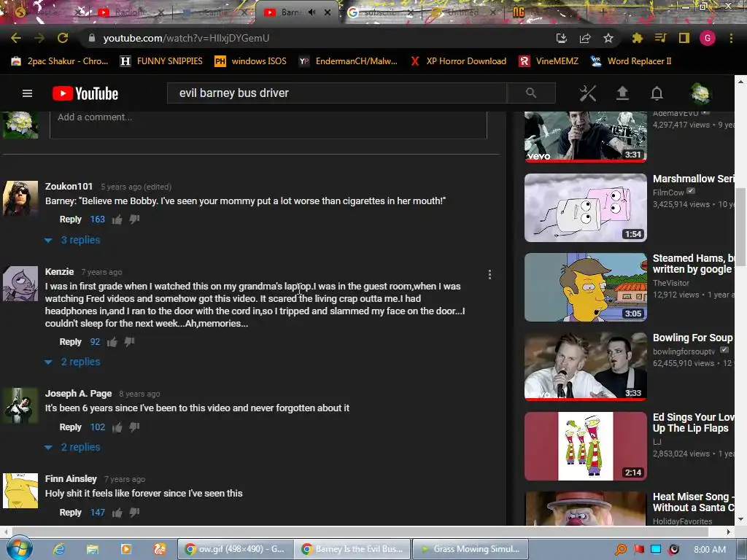The height and width of the screenshot is (560, 747).
Task: Open the YouTube account avatar menu
Action: [x=700, y=93]
